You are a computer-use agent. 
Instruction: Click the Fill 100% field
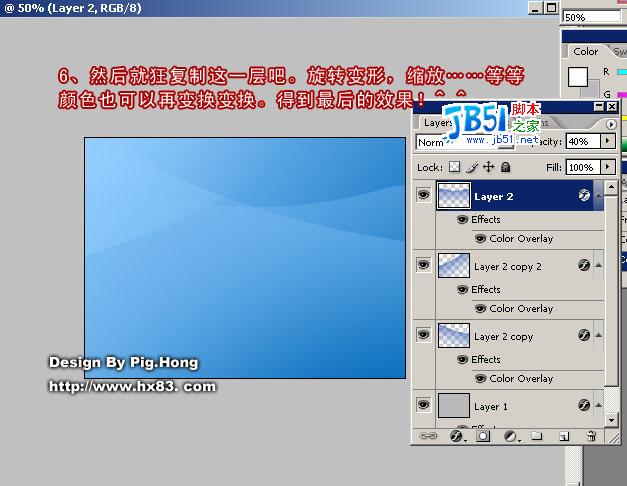coord(583,167)
